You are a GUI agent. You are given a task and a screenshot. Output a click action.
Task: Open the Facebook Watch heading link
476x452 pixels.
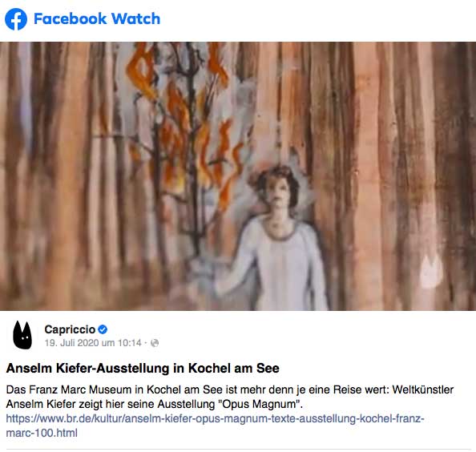click(x=97, y=18)
